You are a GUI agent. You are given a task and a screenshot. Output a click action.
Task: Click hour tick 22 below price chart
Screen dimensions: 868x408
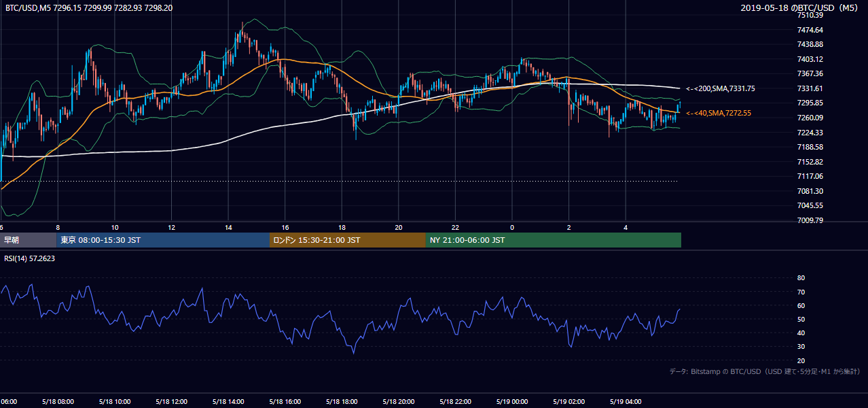tap(455, 227)
